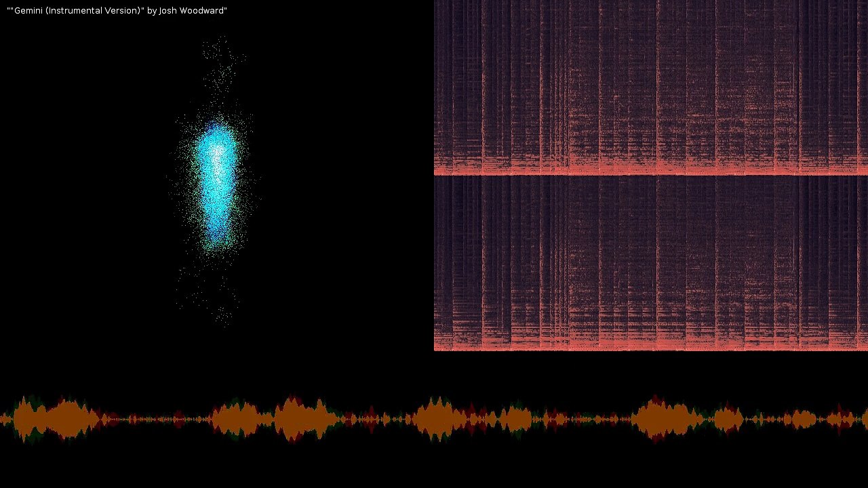Click the "Gemini (Instrumental Version)" song title text
The image size is (868, 488).
tap(77, 11)
